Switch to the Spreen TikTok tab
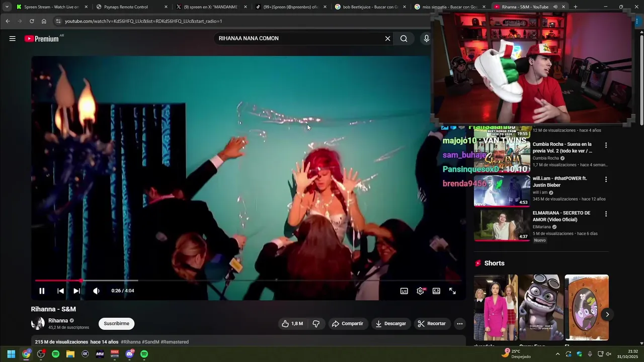Image resolution: width=644 pixels, height=362 pixels. [291, 7]
